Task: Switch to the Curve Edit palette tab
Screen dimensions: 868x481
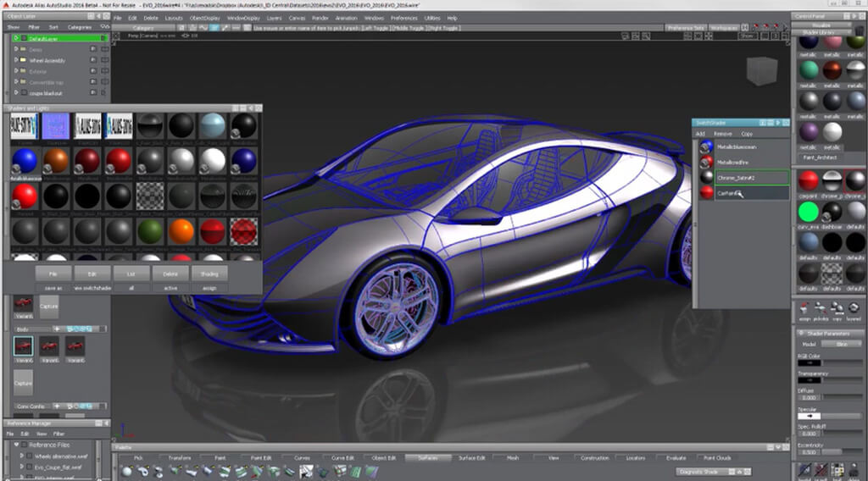Action: pos(342,458)
